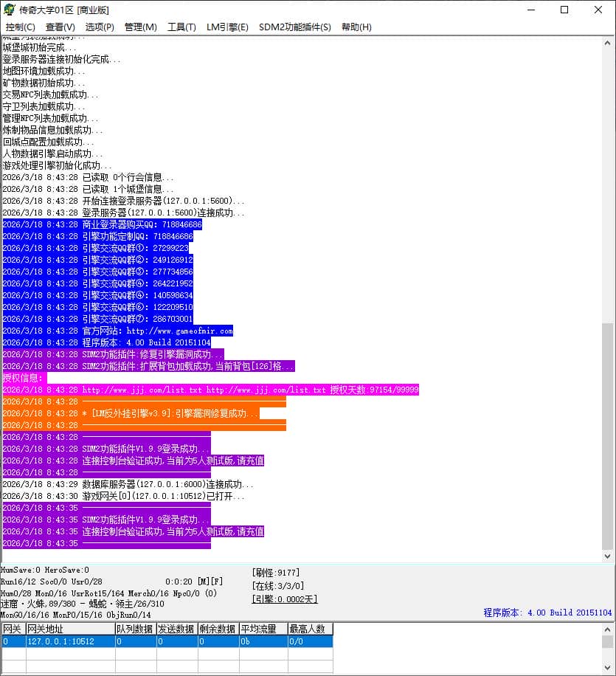Click 交易NPC列表加载成功 log line

(50, 95)
